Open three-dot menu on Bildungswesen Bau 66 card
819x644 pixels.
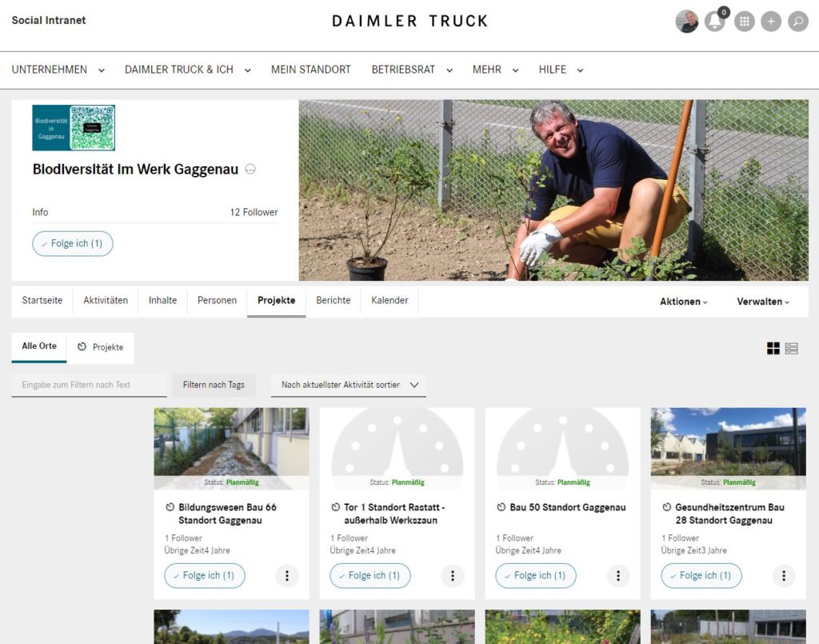coord(287,575)
